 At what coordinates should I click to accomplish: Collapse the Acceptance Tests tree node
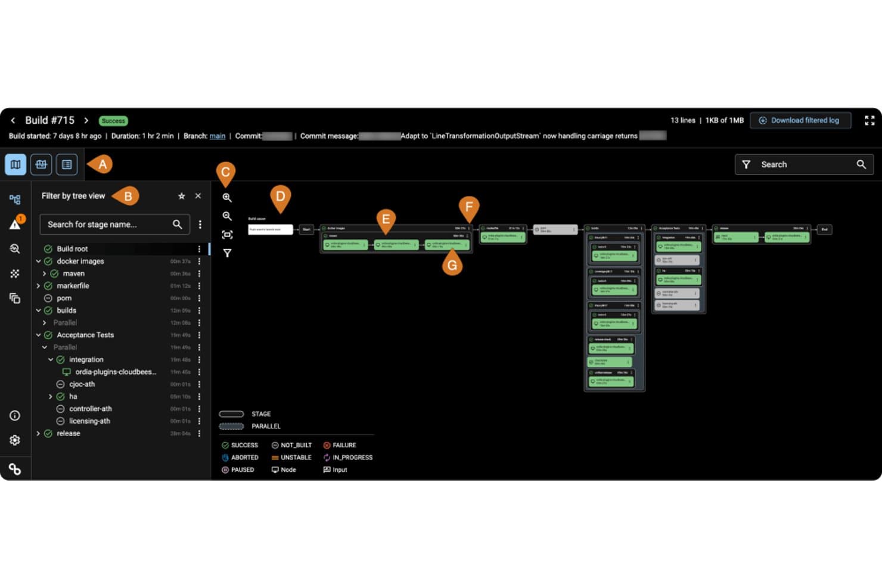(x=38, y=335)
